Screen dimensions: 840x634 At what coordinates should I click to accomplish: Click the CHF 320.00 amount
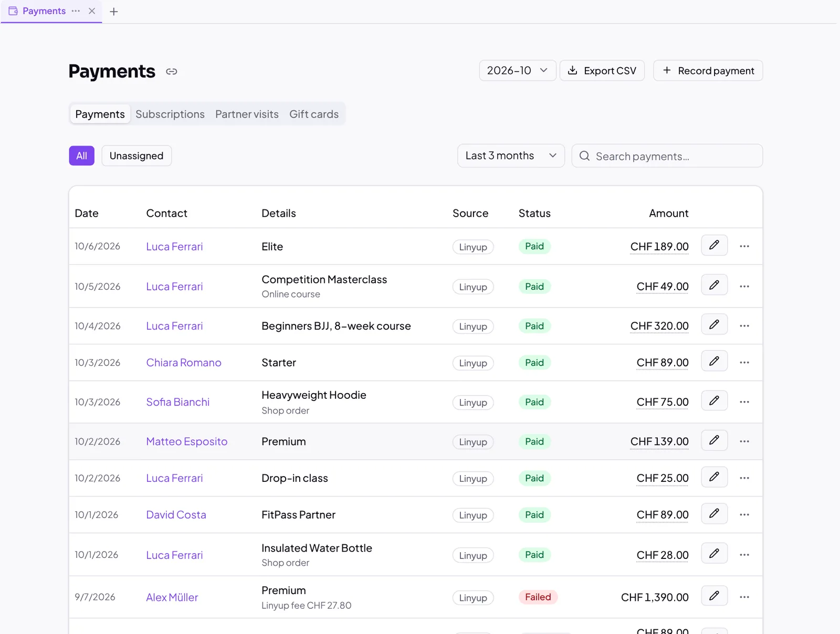659,326
